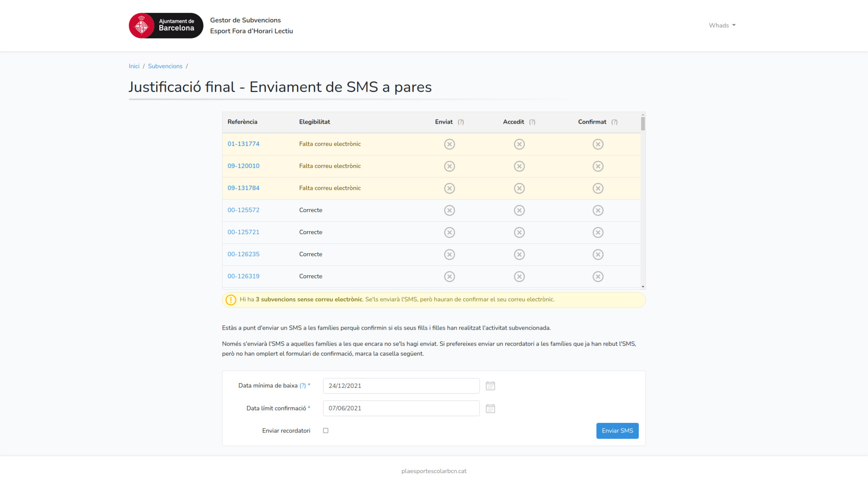Screen dimensions: 868x486
Task: Click the yellow warning icon in alert
Action: tap(231, 300)
